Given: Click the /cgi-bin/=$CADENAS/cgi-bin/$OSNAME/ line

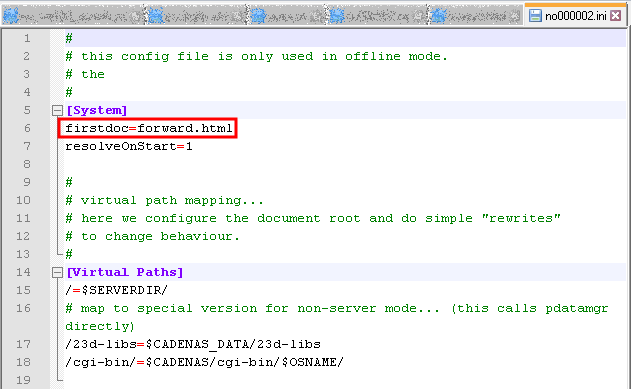Looking at the screenshot, I should click(204, 362).
